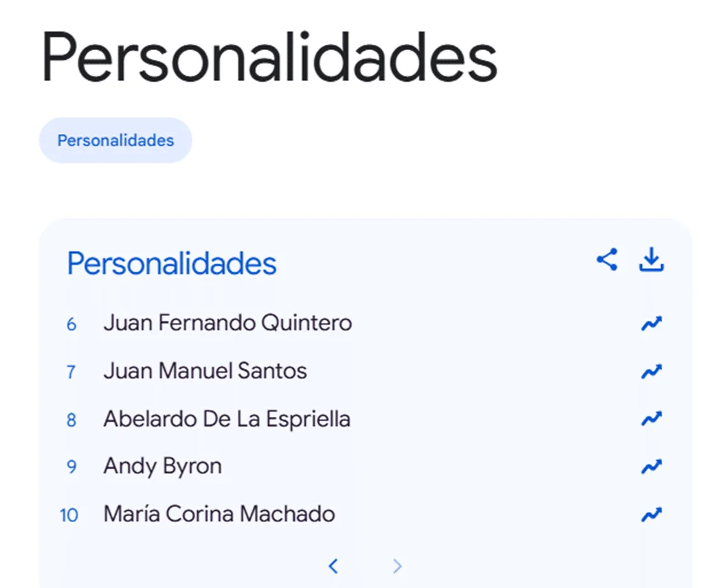Open the blue Personalidades card title
Screen dimensions: 705x588
171,263
